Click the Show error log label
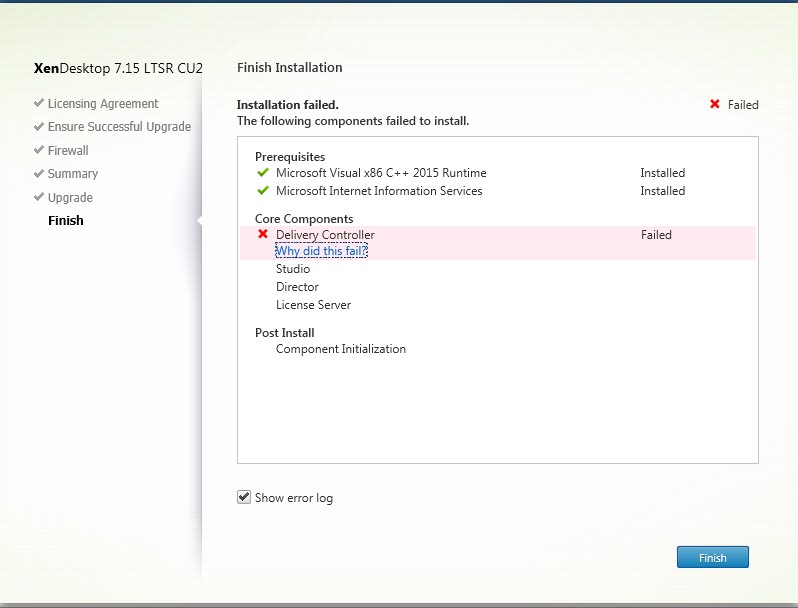This screenshot has width=798, height=608. 294,498
